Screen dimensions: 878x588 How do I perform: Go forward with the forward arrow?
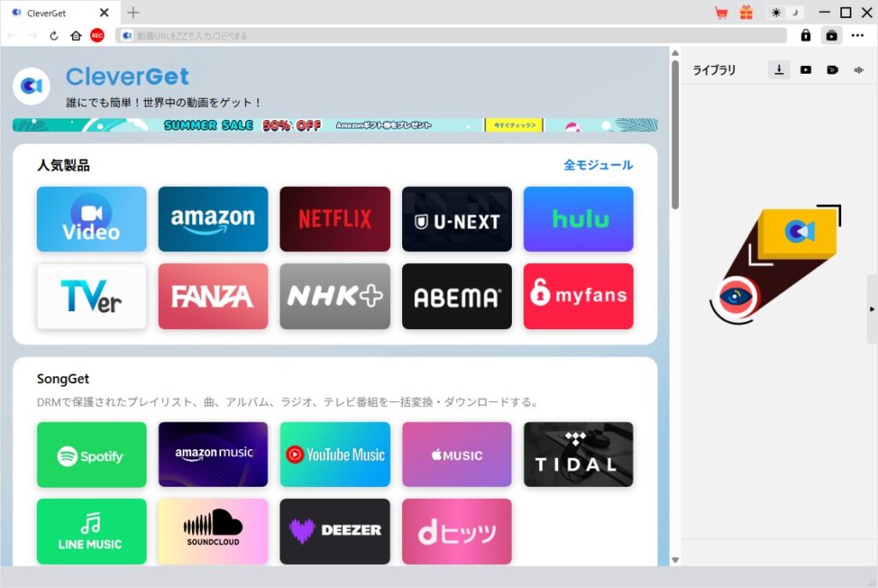[x=33, y=36]
